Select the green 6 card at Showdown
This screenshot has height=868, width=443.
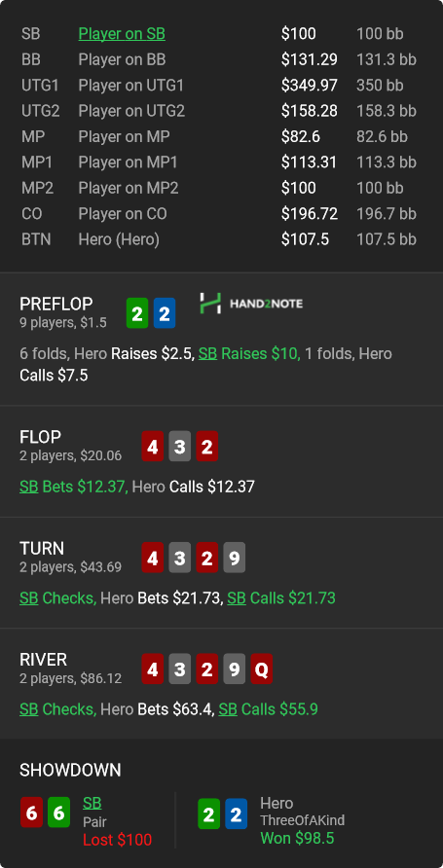58,813
